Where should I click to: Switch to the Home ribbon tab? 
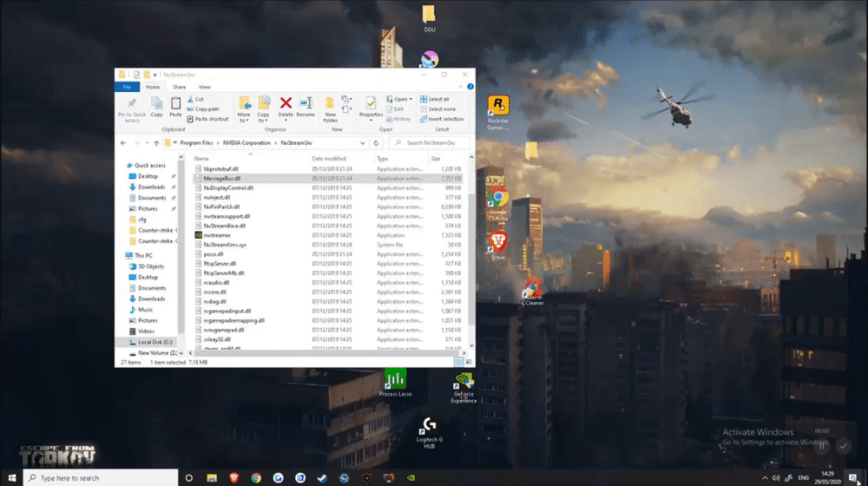coord(152,87)
